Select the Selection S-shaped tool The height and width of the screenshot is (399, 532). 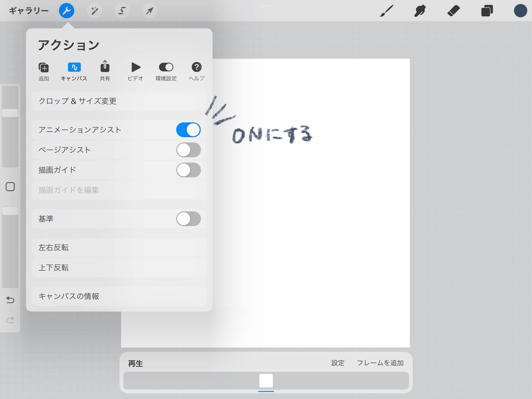[x=122, y=11]
